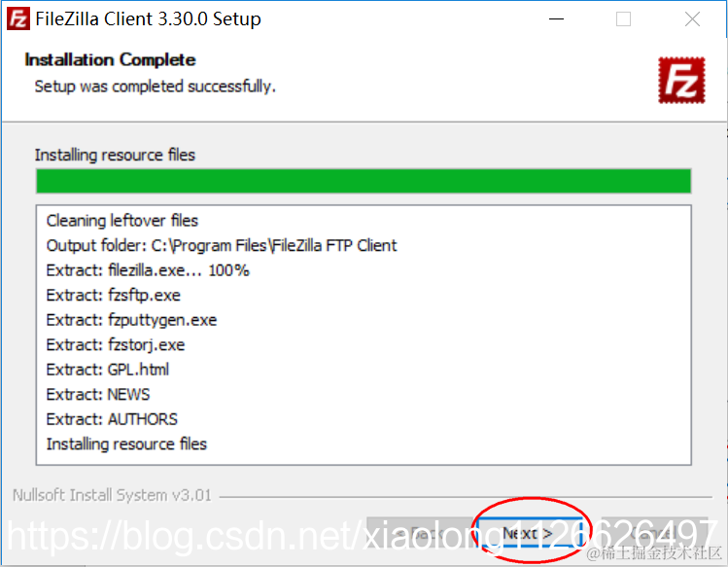The width and height of the screenshot is (728, 567).
Task: Minimize the FileZilla Setup window
Action: coord(556,19)
